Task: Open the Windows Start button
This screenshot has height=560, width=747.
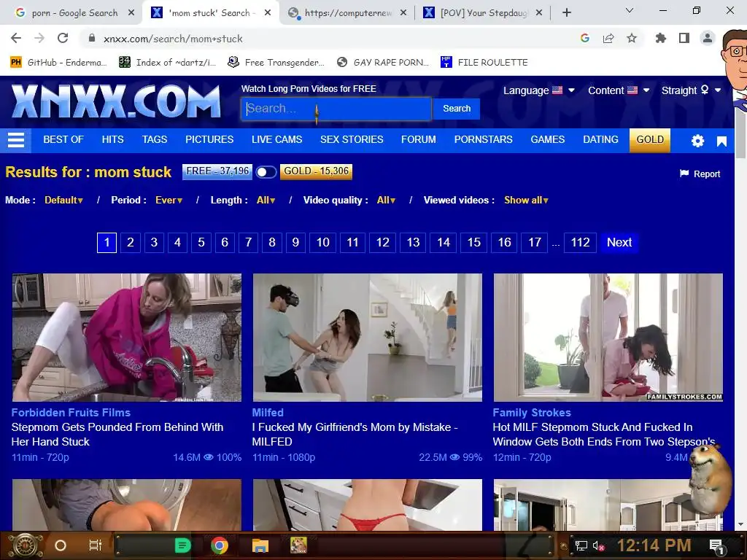Action: [26, 545]
